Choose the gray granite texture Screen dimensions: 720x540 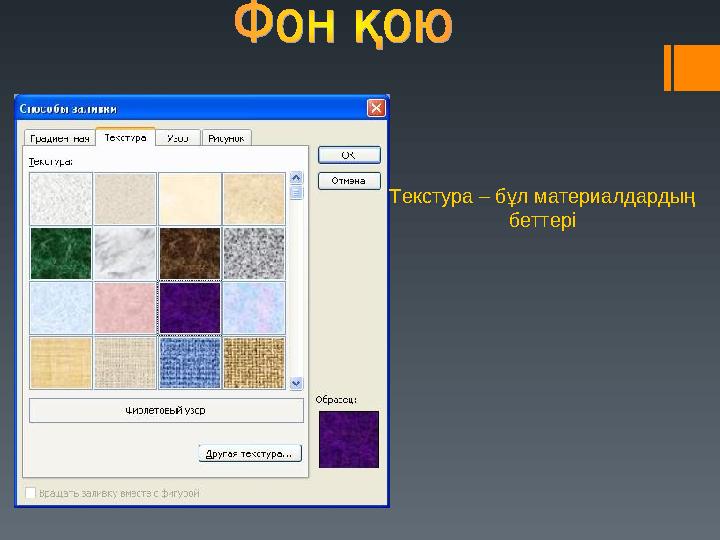click(254, 253)
